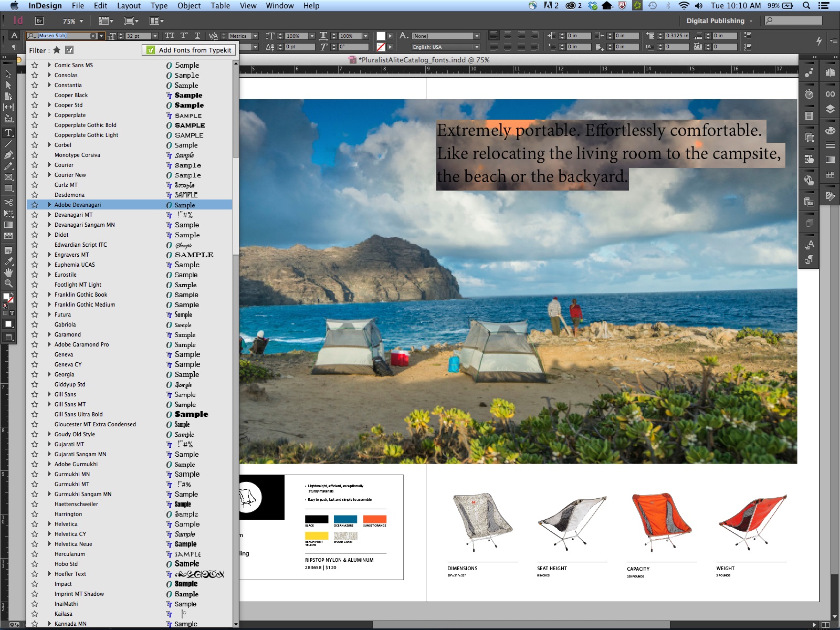Open the kerning Metrics dropdown
This screenshot has height=630, width=840.
click(256, 36)
